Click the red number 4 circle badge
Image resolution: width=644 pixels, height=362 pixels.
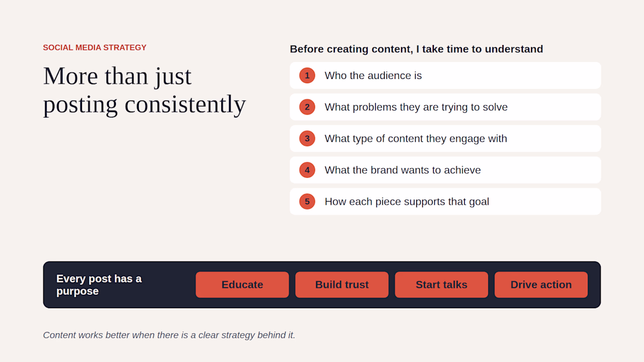[x=307, y=170]
